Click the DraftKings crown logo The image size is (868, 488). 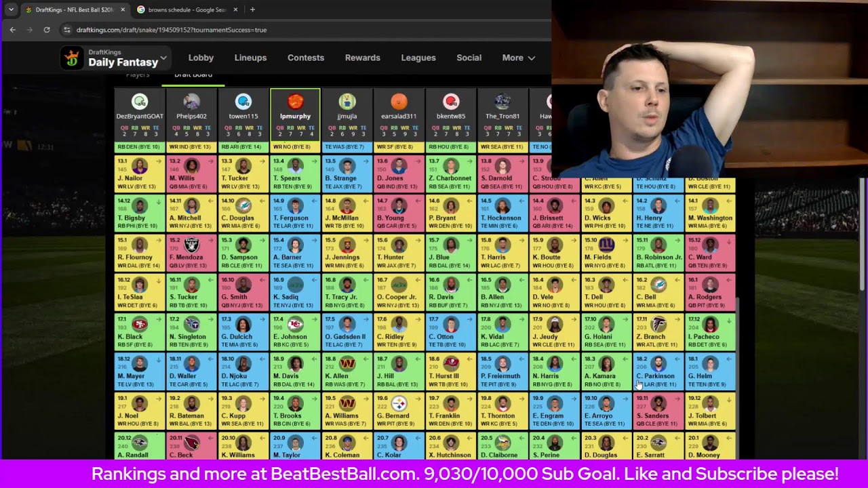[x=72, y=58]
